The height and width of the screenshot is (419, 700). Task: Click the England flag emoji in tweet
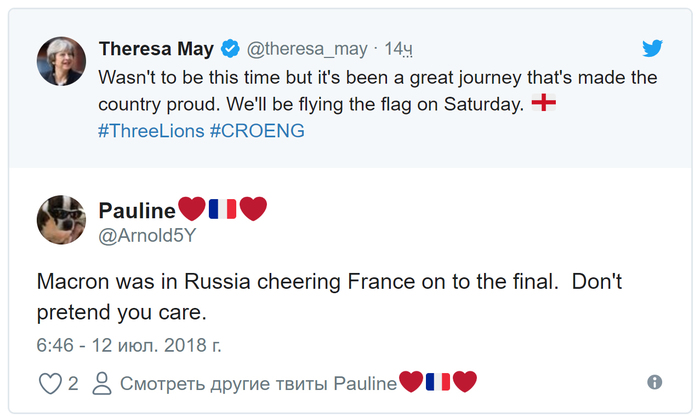click(x=543, y=103)
